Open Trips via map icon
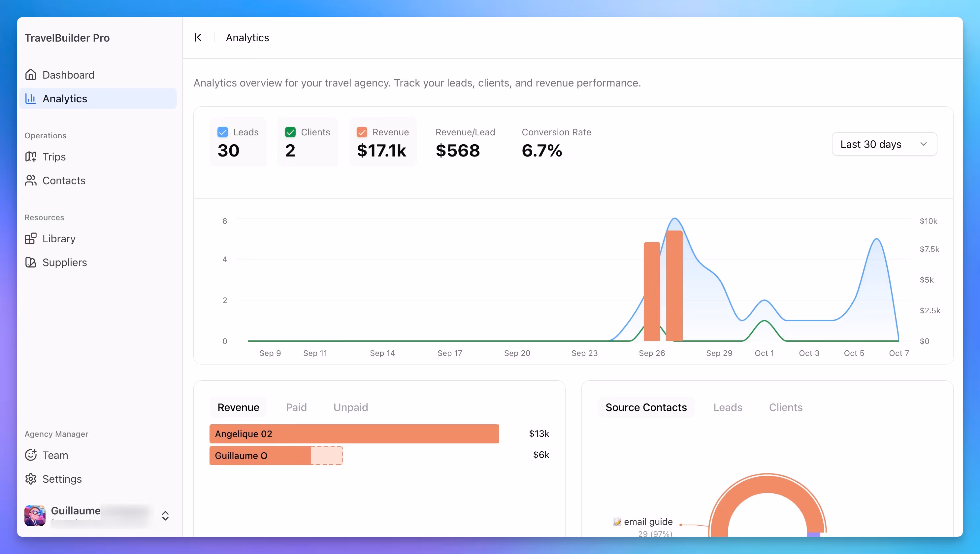The width and height of the screenshot is (980, 554). (x=30, y=156)
